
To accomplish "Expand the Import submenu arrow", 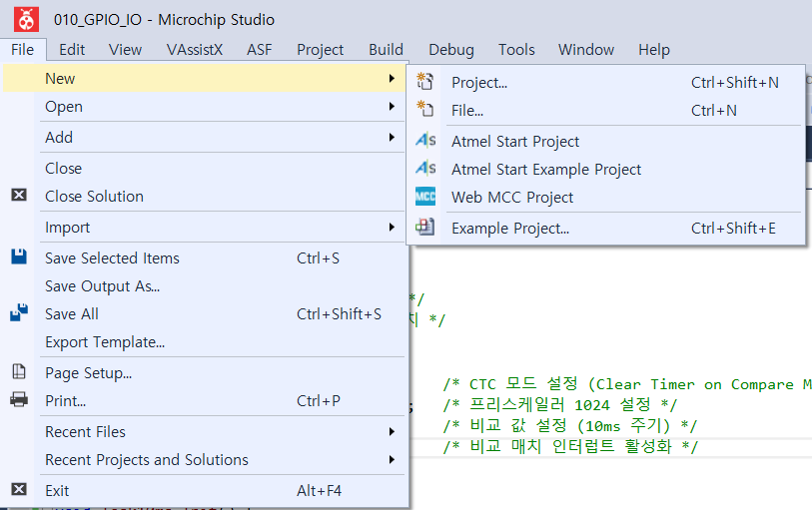I will tap(393, 228).
